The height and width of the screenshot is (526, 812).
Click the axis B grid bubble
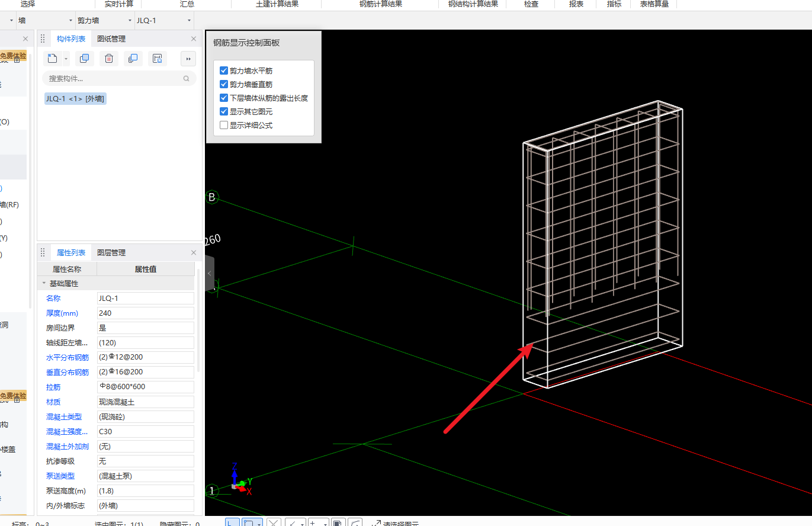coord(211,197)
